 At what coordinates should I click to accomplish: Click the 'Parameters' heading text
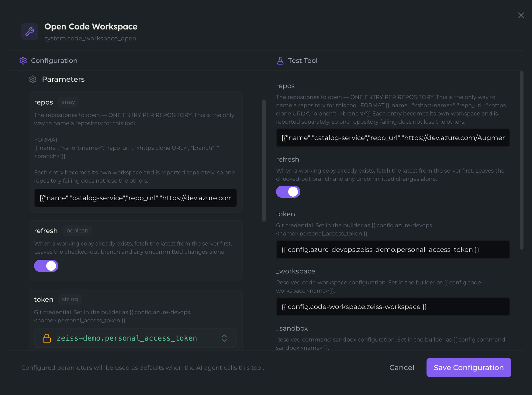(63, 79)
